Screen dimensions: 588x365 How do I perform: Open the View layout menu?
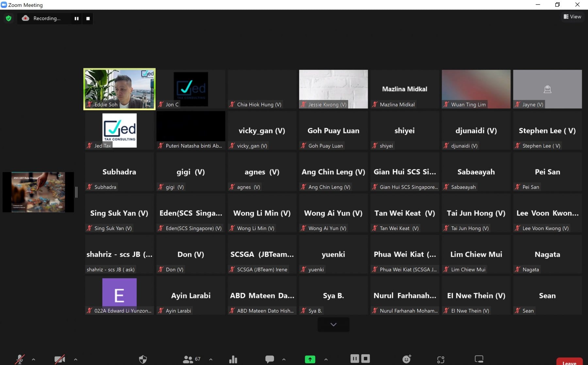tap(572, 17)
